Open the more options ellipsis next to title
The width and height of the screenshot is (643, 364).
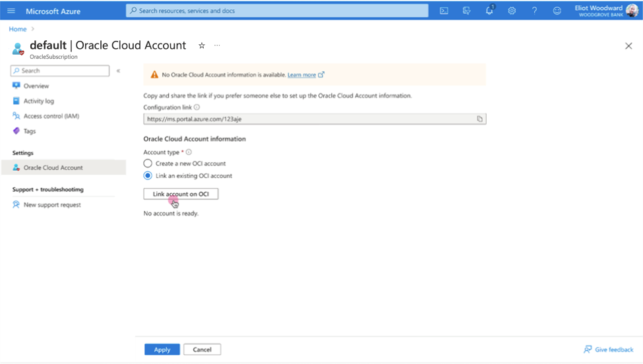(x=217, y=45)
